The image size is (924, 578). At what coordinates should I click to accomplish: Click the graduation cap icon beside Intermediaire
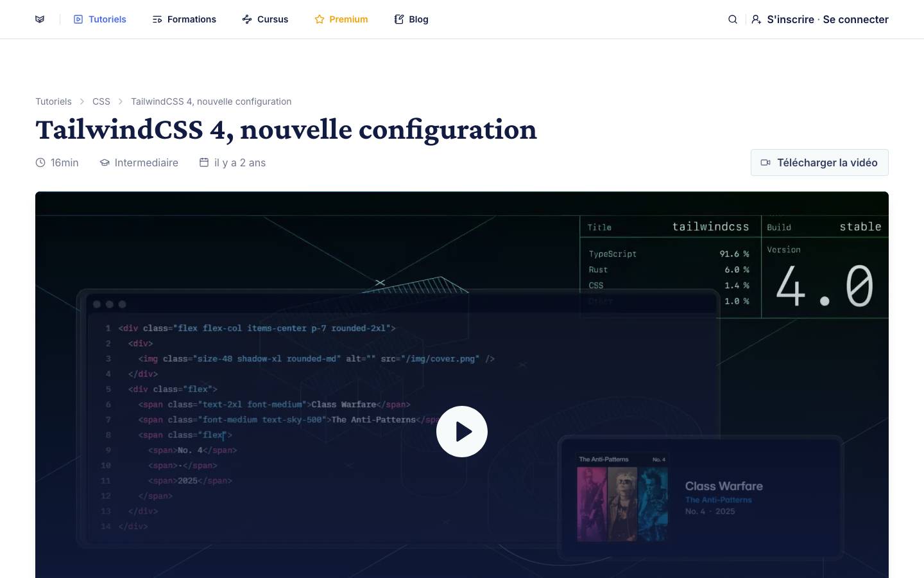point(105,162)
